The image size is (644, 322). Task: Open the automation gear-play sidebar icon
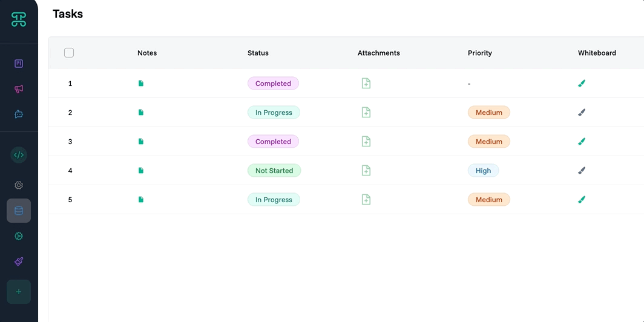19,236
